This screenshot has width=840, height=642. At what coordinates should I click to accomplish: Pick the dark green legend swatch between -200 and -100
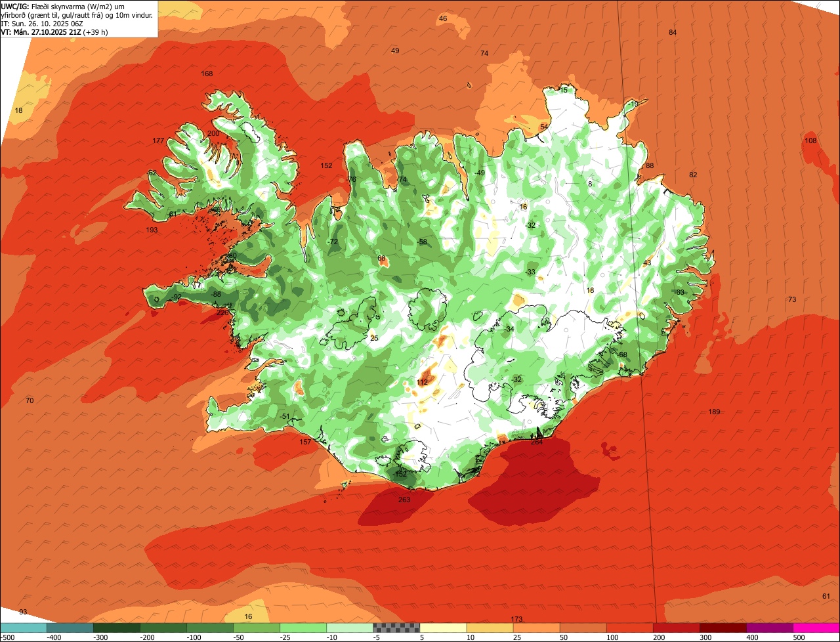[163, 628]
